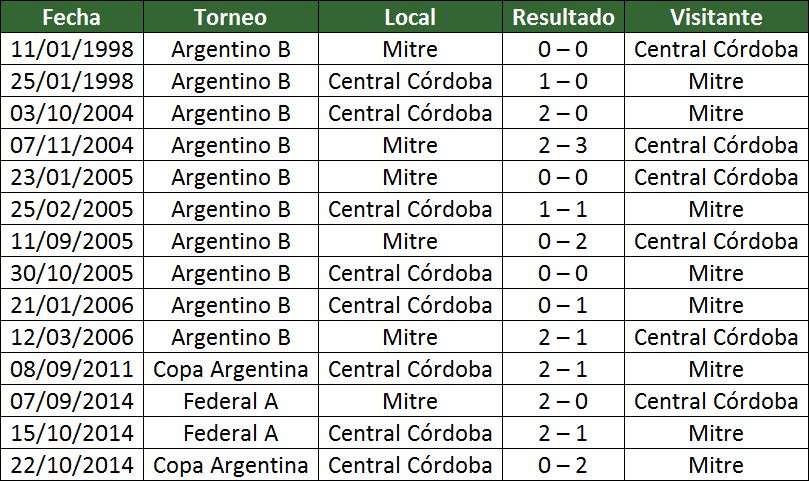Select Copa Argentina in the 22/10/2014 row
Screen dimensions: 809x481
(x=230, y=465)
